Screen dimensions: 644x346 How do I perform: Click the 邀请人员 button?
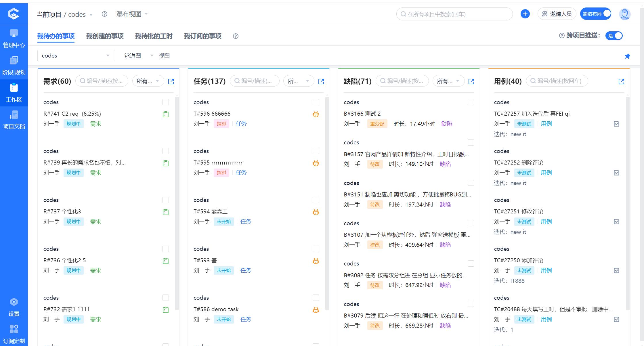(x=557, y=14)
